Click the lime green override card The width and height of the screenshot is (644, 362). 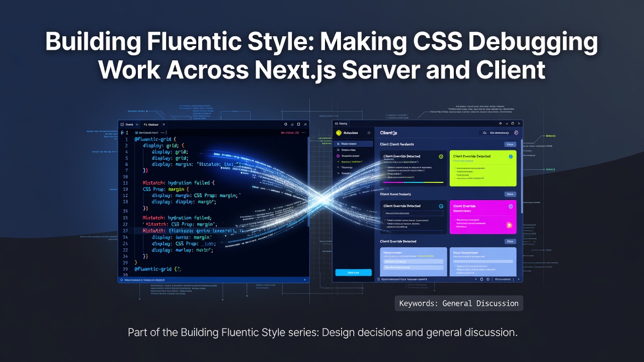click(x=483, y=168)
